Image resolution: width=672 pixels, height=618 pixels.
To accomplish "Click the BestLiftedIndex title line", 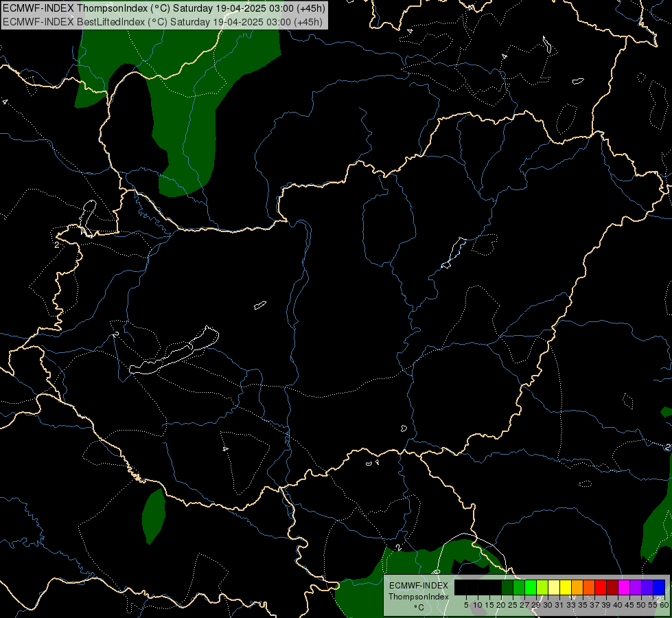I will [163, 22].
